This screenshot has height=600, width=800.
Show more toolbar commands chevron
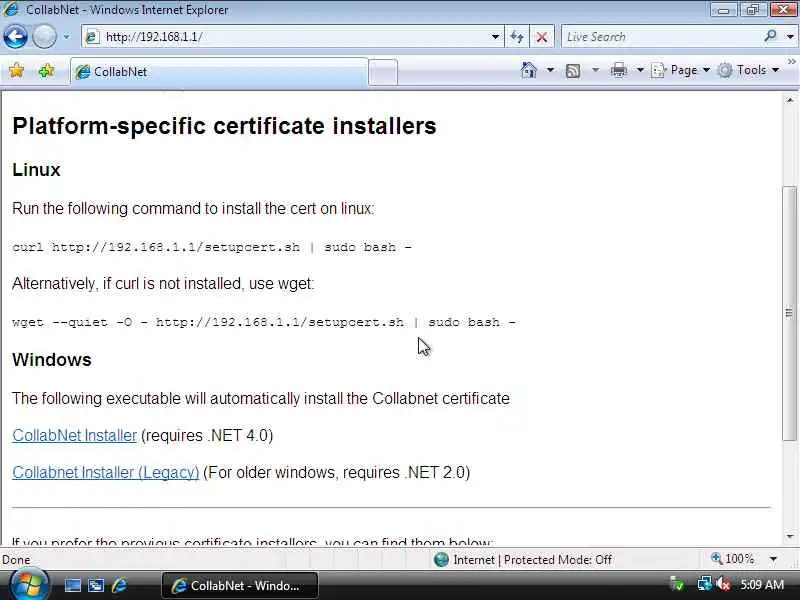791,62
